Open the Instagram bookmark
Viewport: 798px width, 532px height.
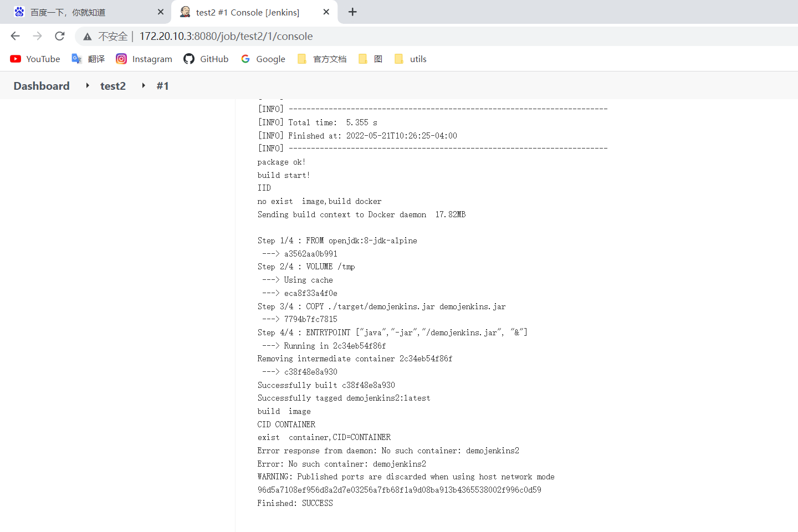tap(144, 59)
